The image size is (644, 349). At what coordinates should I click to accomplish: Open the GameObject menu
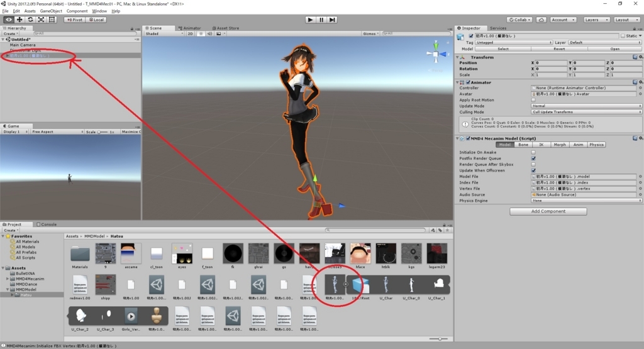51,11
